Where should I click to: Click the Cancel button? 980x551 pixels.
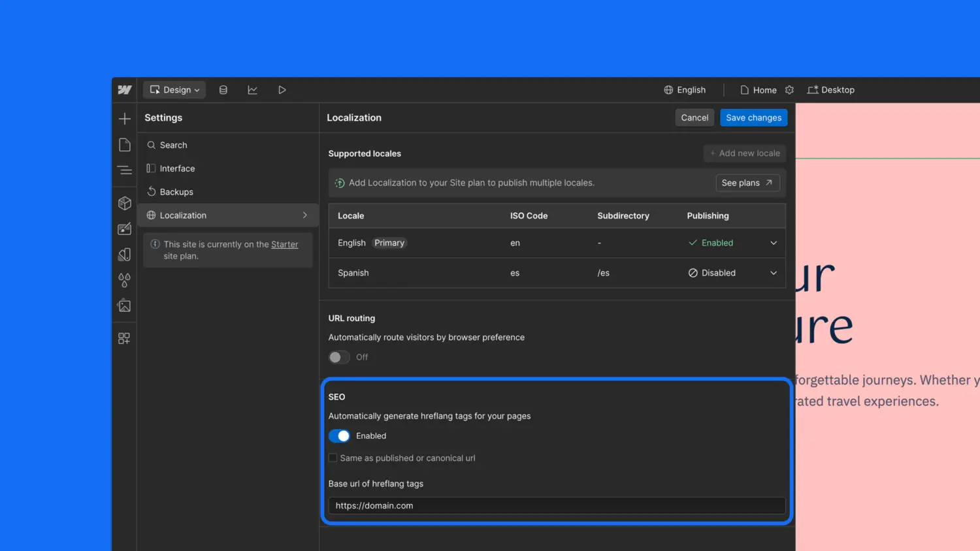point(694,118)
